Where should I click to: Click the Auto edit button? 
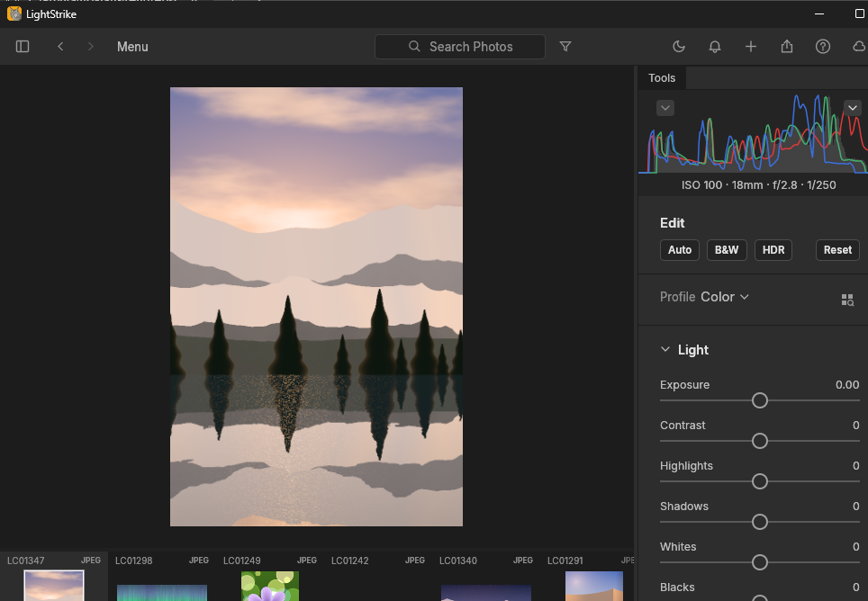point(680,250)
